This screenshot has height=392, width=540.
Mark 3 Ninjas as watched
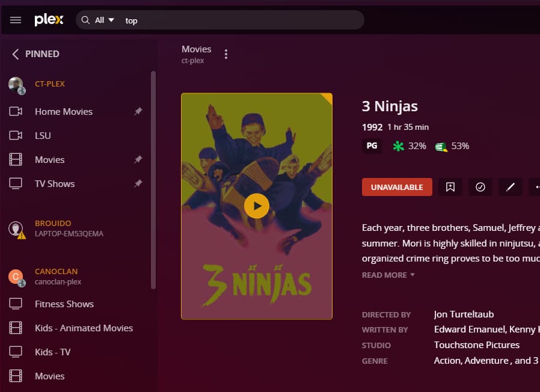pos(480,187)
